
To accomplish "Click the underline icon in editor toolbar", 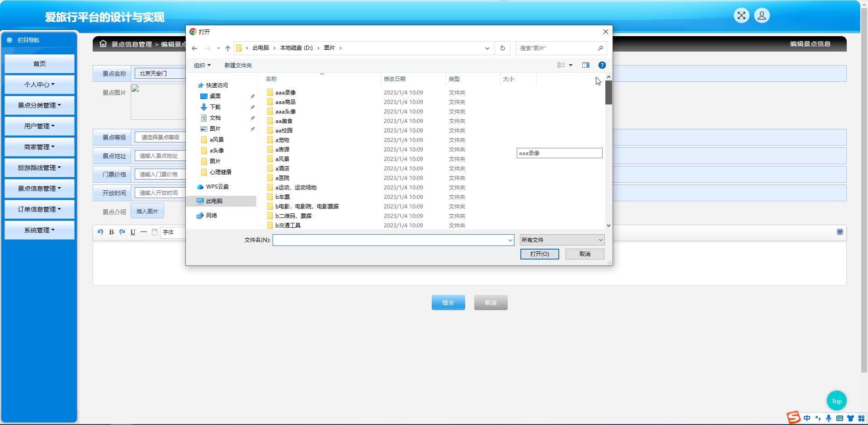I will point(133,232).
